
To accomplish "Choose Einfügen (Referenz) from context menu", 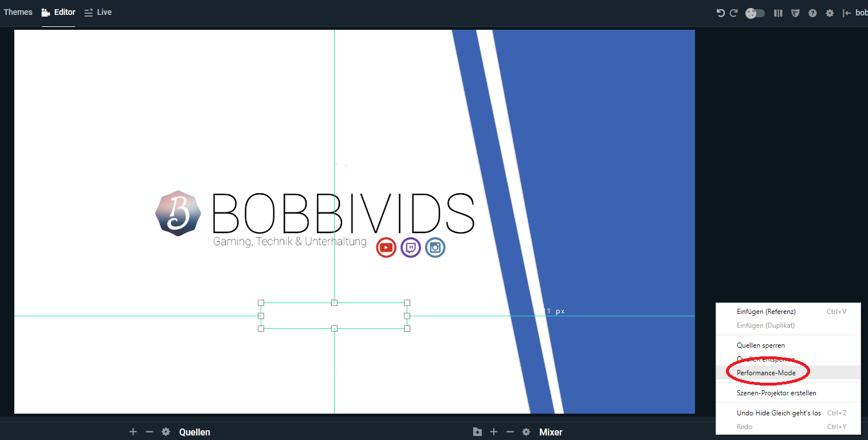I will 788,312.
